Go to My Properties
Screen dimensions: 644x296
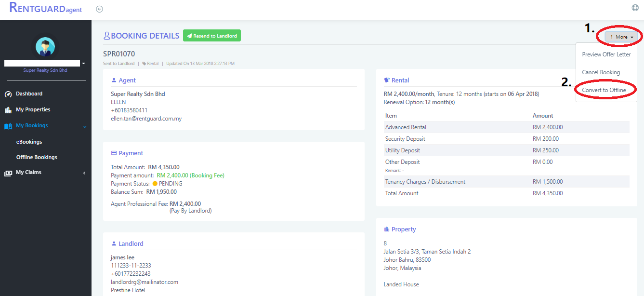coord(33,109)
